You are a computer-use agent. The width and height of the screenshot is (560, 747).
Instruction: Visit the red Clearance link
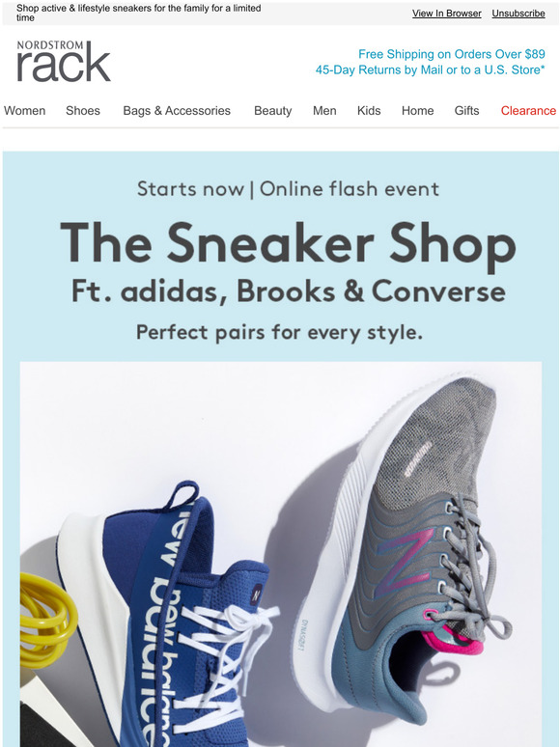click(x=528, y=111)
